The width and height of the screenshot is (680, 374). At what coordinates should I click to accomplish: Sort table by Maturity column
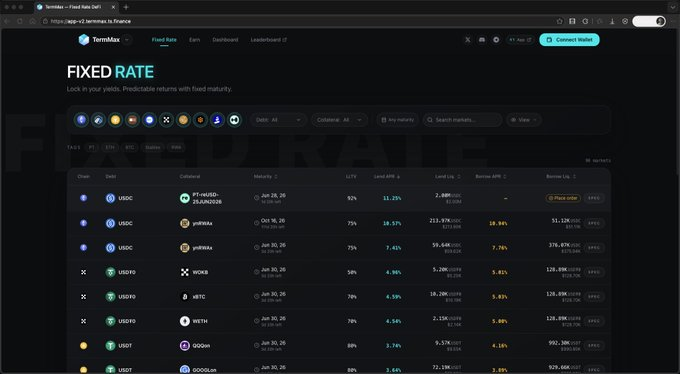(265, 177)
